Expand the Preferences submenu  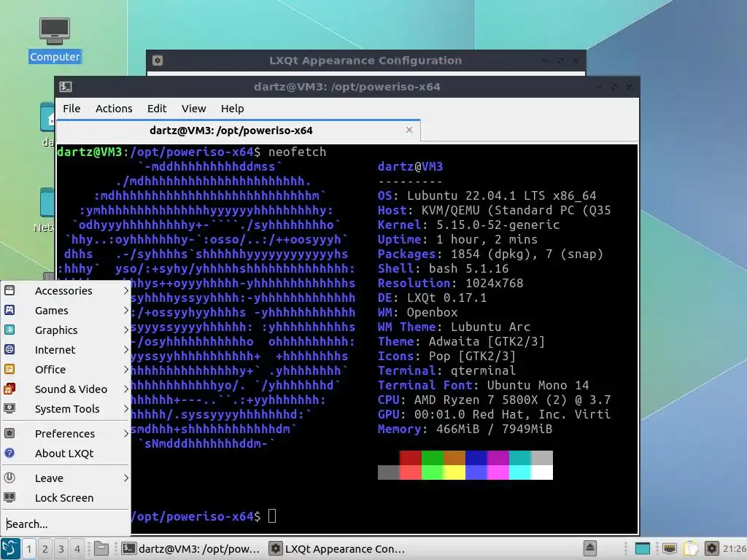66,434
